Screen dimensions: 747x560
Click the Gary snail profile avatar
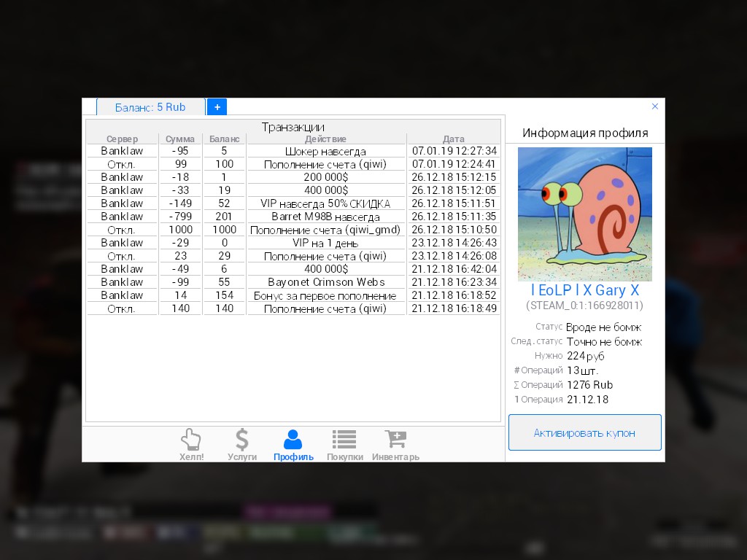coord(584,214)
